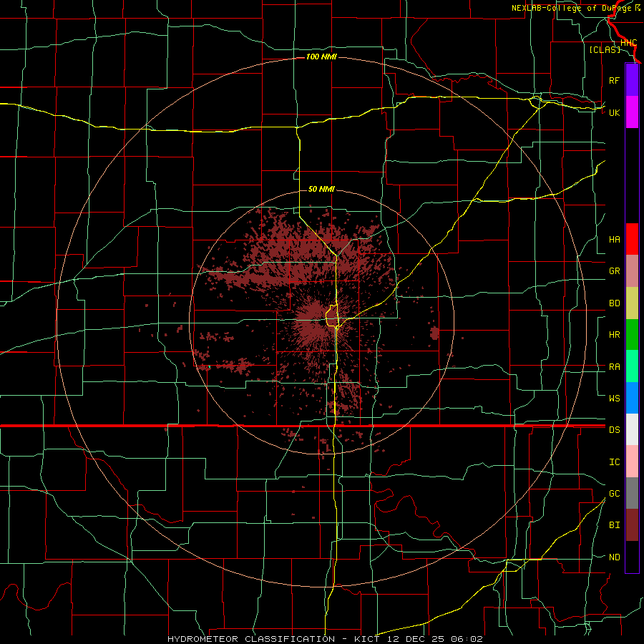Click the RF legend label
Screen dimensions: 644x644
(x=614, y=81)
